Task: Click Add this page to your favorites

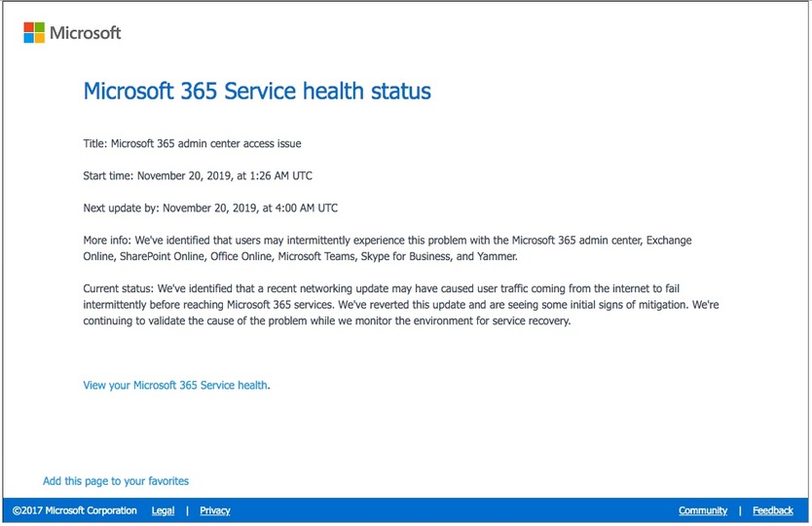Action: 116,481
